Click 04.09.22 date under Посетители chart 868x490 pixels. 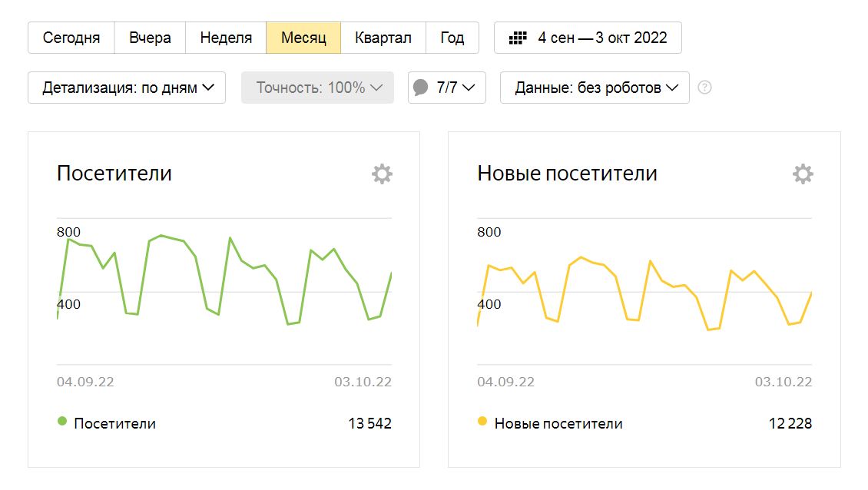85,382
